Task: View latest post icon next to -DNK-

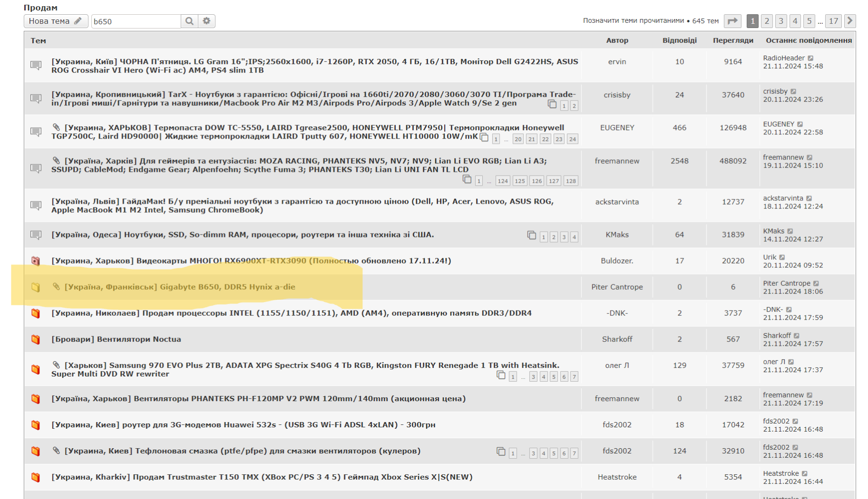Action: pyautogui.click(x=789, y=310)
